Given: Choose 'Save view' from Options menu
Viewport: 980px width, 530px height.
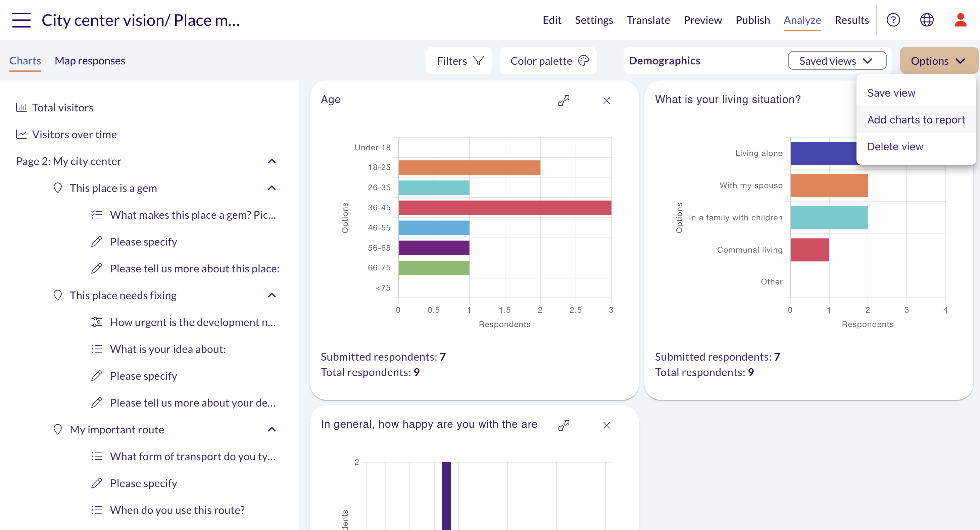Looking at the screenshot, I should click(x=916, y=93).
